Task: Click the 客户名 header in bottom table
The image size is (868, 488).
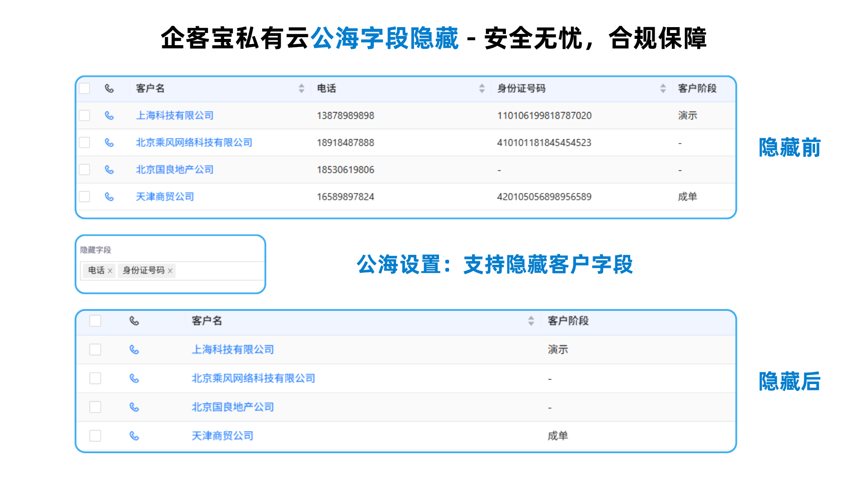Action: [207, 321]
